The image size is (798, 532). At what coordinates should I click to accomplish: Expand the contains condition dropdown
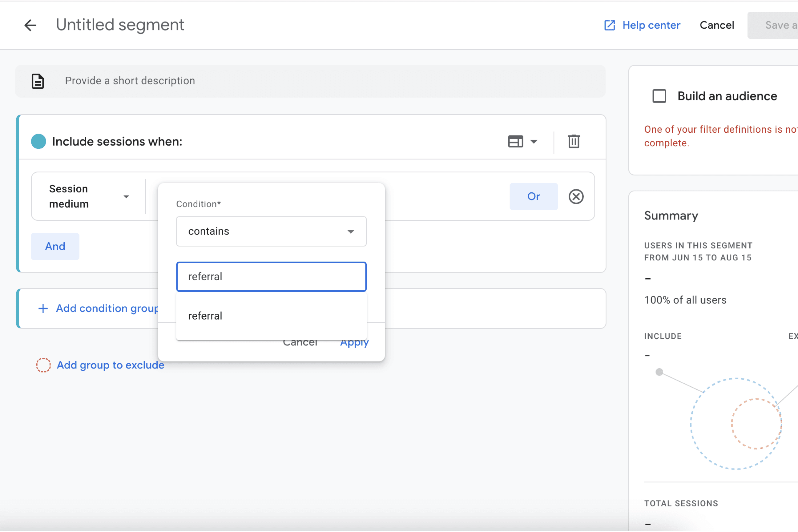pyautogui.click(x=271, y=232)
